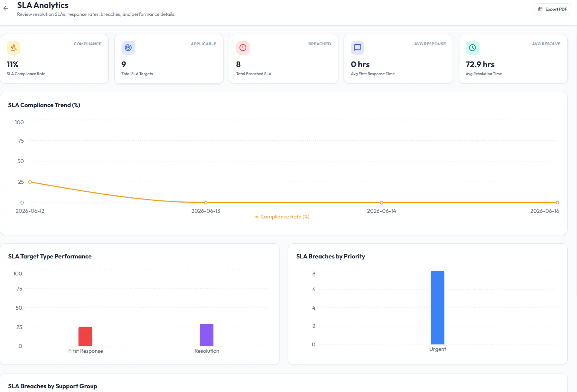Screen dimensions: 577x392
Task: Click the SLA Target Type Performance heading
Action: [x=50, y=257]
